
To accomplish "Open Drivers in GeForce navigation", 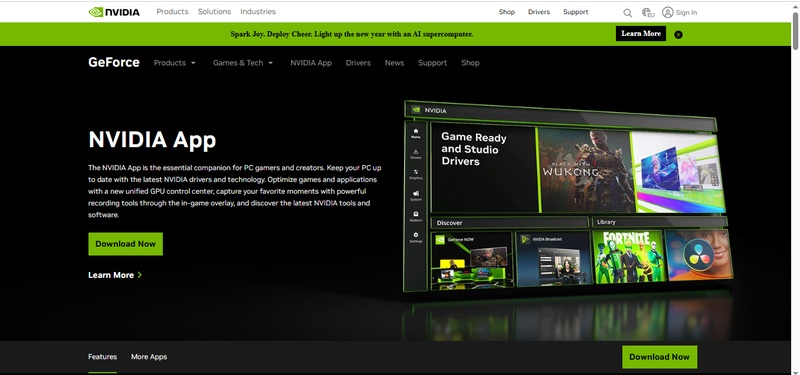I will [358, 63].
